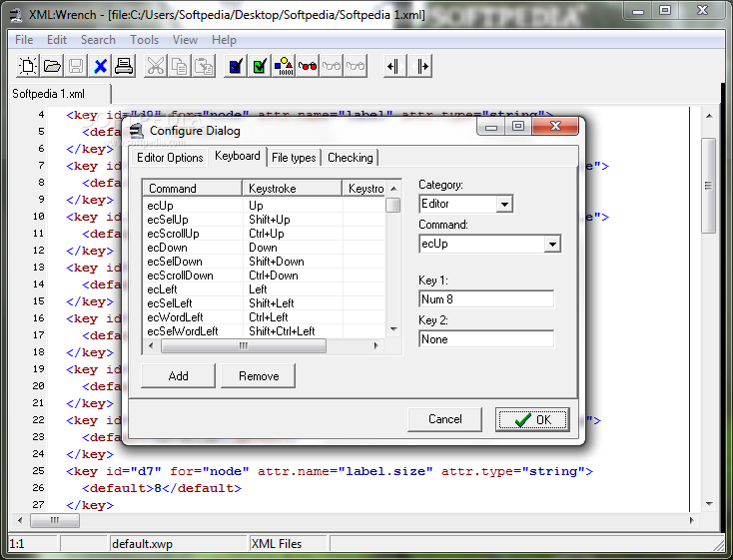This screenshot has width=733, height=560.
Task: Open the Search menu
Action: [x=98, y=40]
